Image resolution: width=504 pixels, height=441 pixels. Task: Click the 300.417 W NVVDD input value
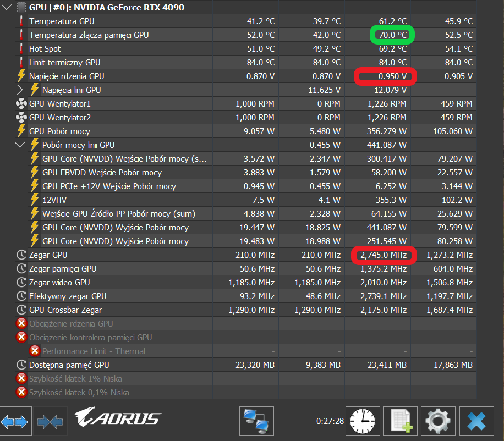click(x=387, y=159)
